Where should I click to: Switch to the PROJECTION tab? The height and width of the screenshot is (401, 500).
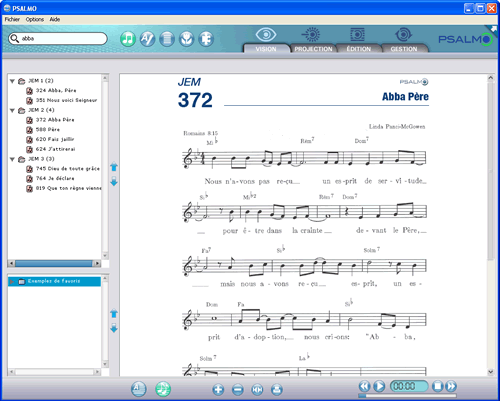click(x=313, y=49)
